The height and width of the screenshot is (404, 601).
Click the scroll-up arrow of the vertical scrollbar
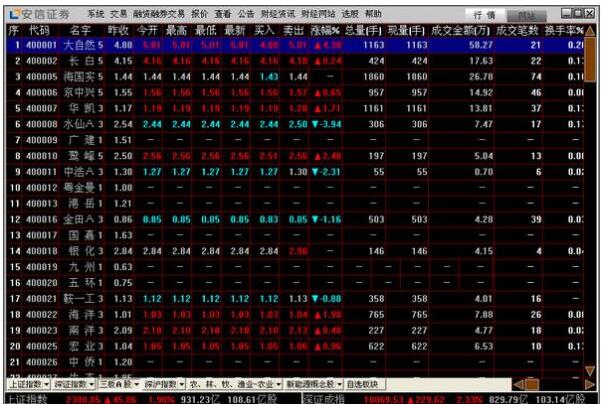tap(590, 31)
